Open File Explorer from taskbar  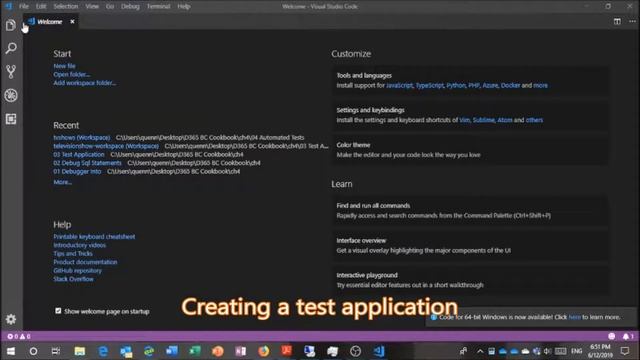[80, 351]
